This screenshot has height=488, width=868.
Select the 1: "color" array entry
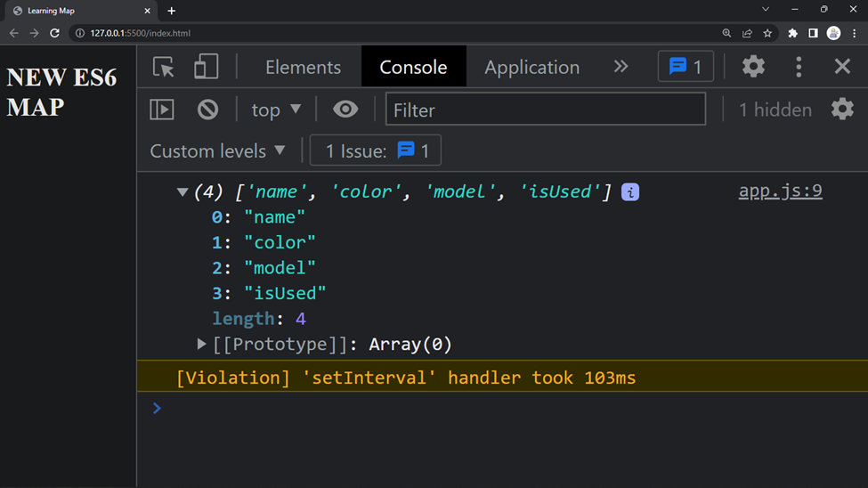point(264,242)
